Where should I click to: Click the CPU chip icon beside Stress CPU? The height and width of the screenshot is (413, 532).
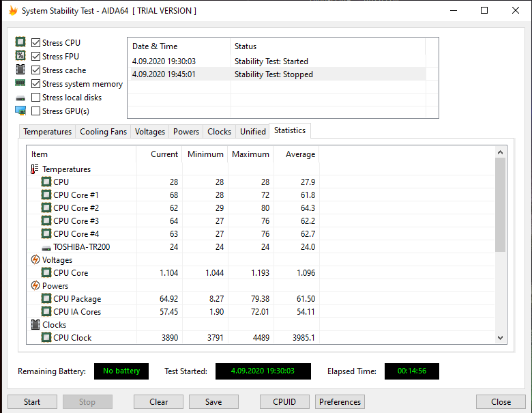click(20, 42)
